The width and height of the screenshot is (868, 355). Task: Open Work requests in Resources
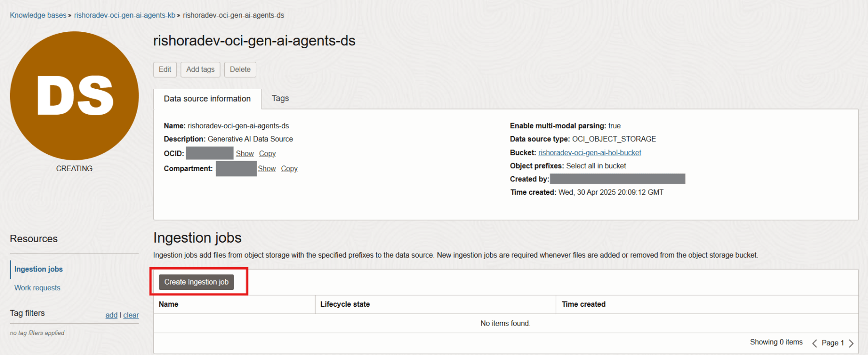tap(37, 288)
